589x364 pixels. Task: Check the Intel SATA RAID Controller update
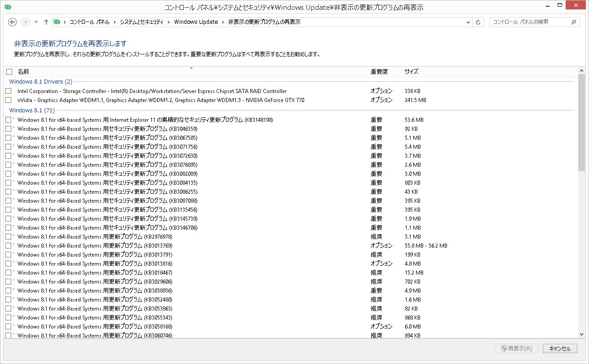click(x=9, y=91)
